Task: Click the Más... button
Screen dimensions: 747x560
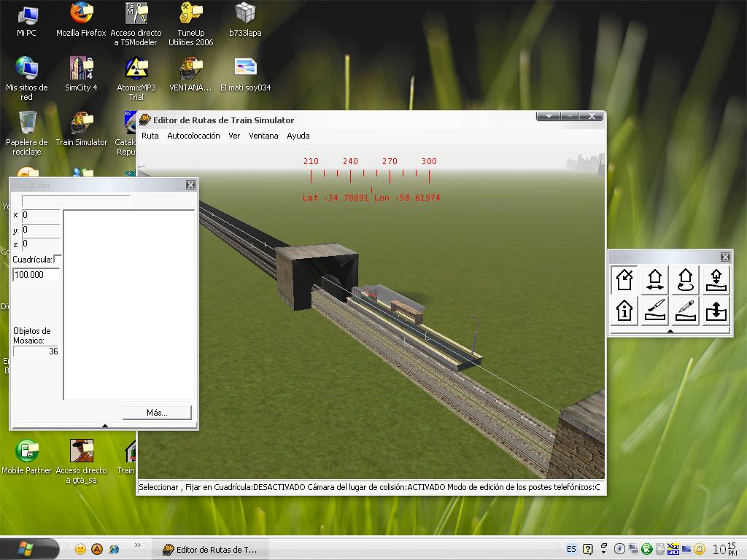Action: pyautogui.click(x=157, y=413)
